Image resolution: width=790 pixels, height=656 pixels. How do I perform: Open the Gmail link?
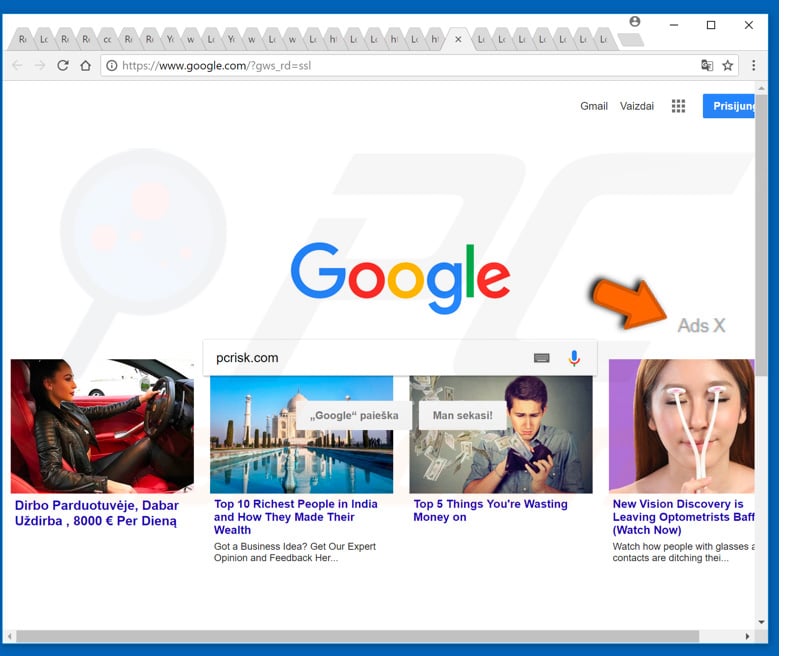click(x=594, y=106)
